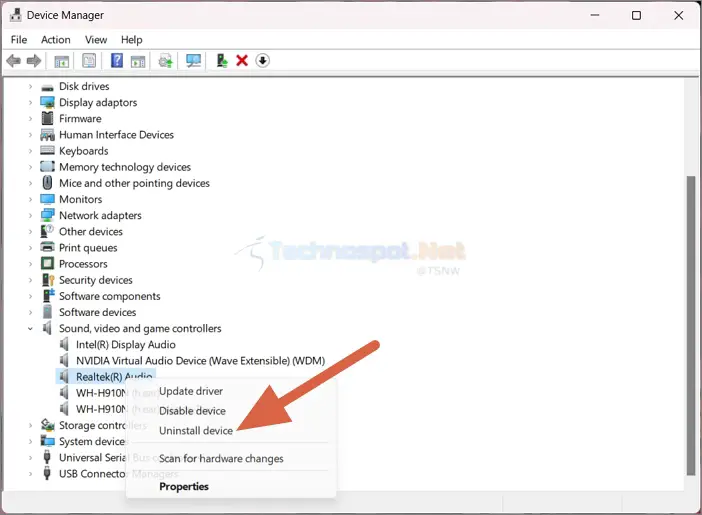The width and height of the screenshot is (702, 515).
Task: Click the red X uninstall device icon
Action: coord(242,60)
